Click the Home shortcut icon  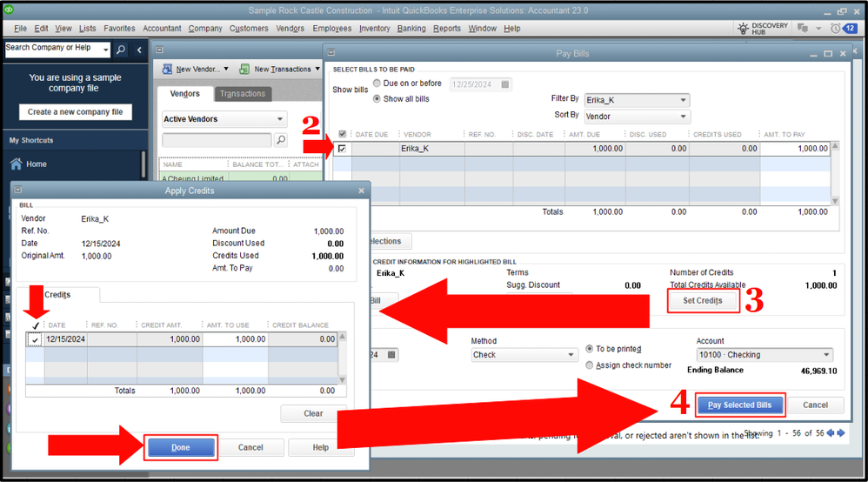17,164
